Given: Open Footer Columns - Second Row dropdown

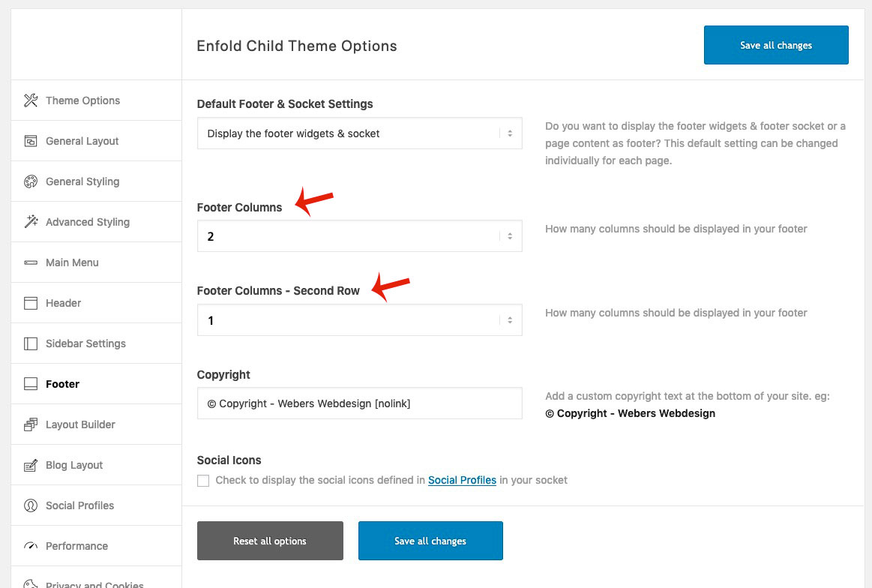Looking at the screenshot, I should (359, 319).
